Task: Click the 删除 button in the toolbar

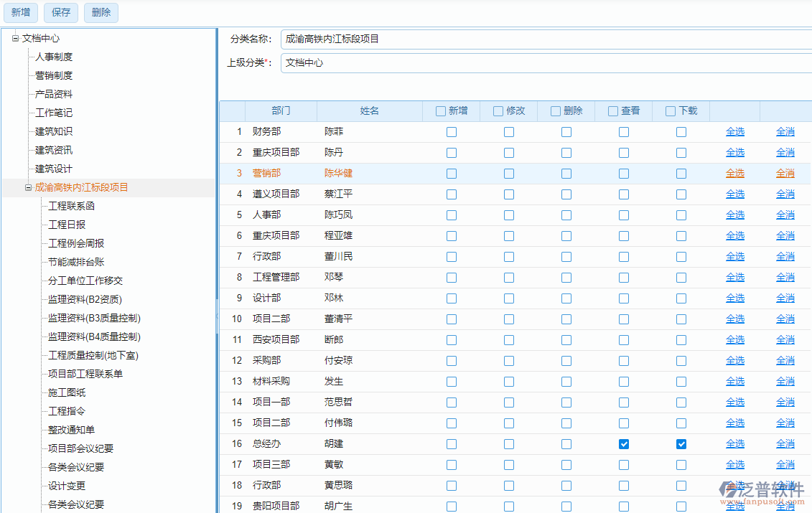Action: pyautogui.click(x=101, y=12)
